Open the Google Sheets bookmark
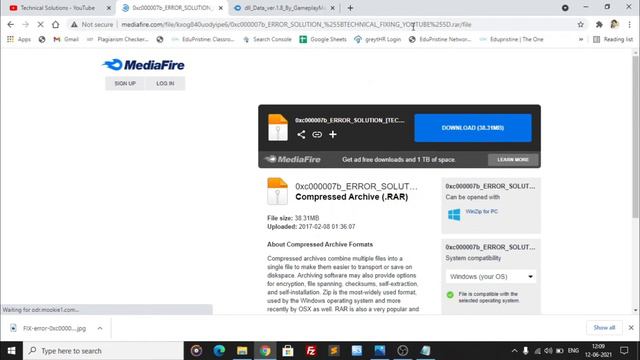Screen dimensions: 640x360 (323, 39)
